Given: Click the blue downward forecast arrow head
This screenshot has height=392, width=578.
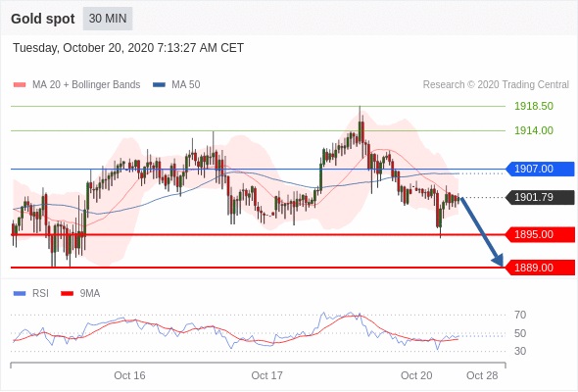Looking at the screenshot, I should tap(498, 260).
